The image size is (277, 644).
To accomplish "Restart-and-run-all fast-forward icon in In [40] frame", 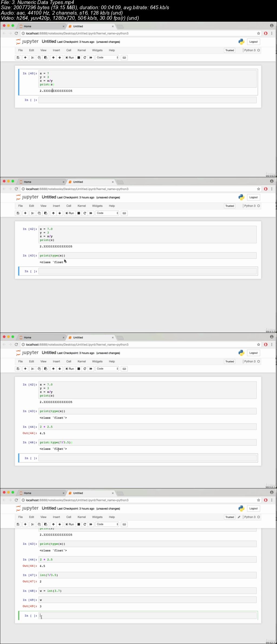I will (91, 57).
